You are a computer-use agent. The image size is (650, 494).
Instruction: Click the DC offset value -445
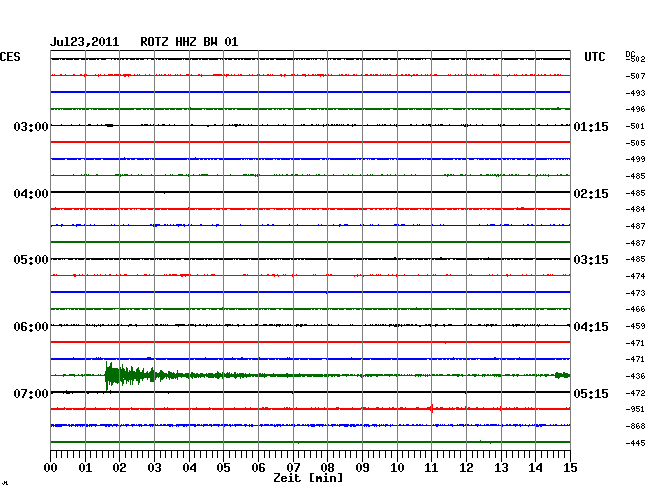635,443
